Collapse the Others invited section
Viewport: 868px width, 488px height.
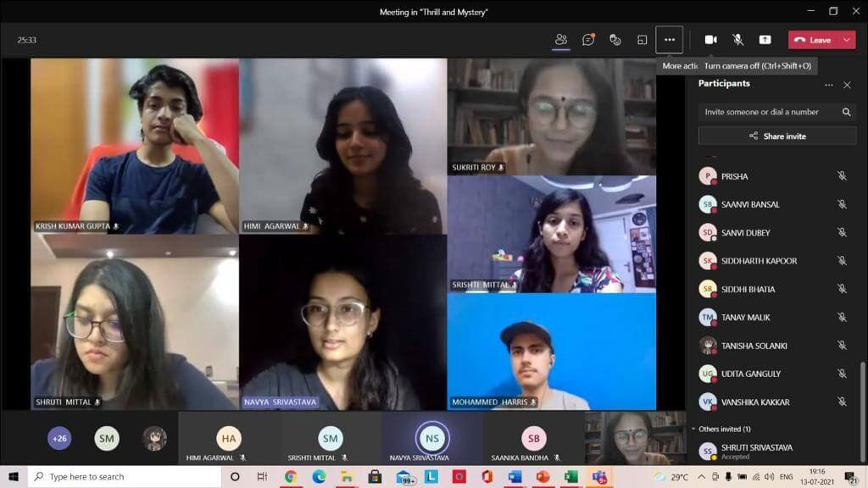[693, 429]
